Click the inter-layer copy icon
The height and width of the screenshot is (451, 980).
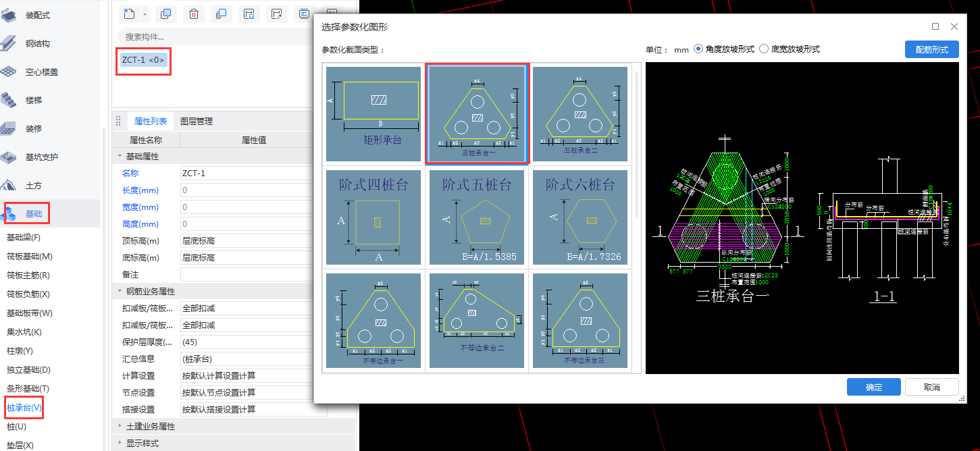pos(222,14)
